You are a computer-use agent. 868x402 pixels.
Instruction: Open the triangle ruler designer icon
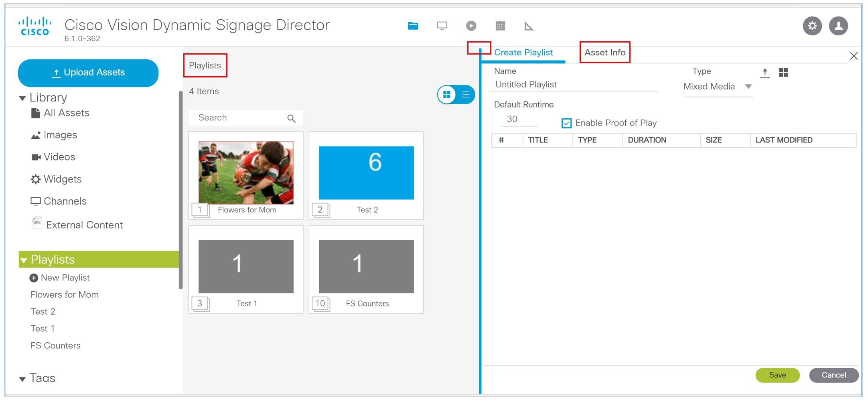click(529, 26)
